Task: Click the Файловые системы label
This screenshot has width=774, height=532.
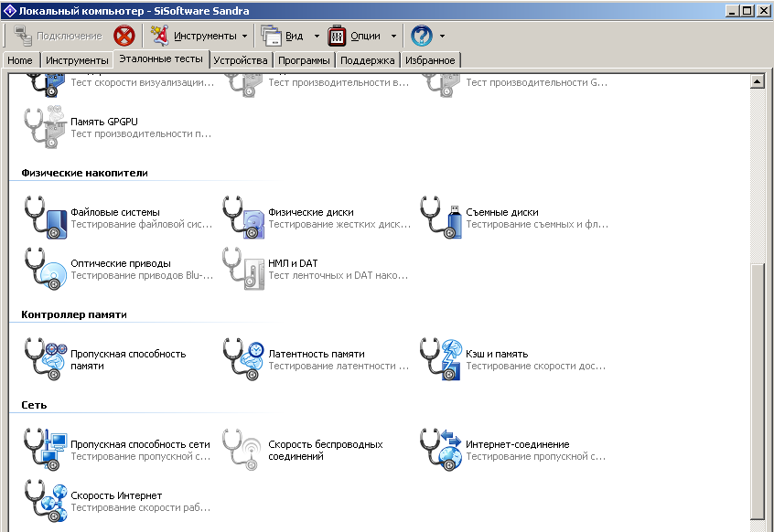Action: 115,212
